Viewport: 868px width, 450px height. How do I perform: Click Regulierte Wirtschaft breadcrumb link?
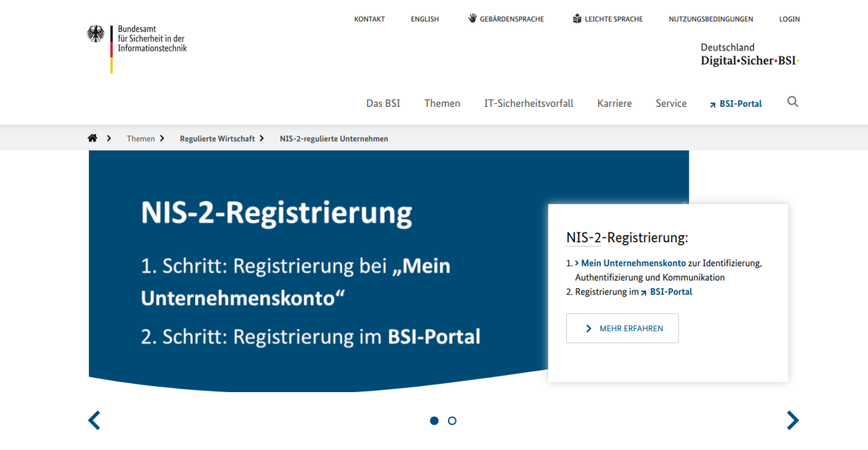pos(217,139)
